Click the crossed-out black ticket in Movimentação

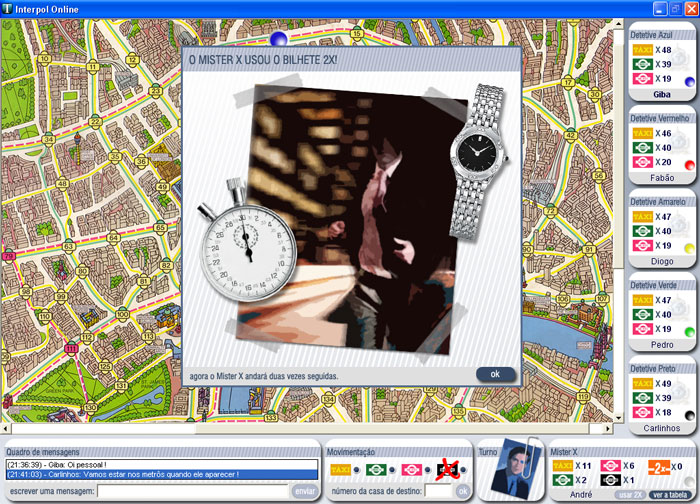tap(447, 469)
